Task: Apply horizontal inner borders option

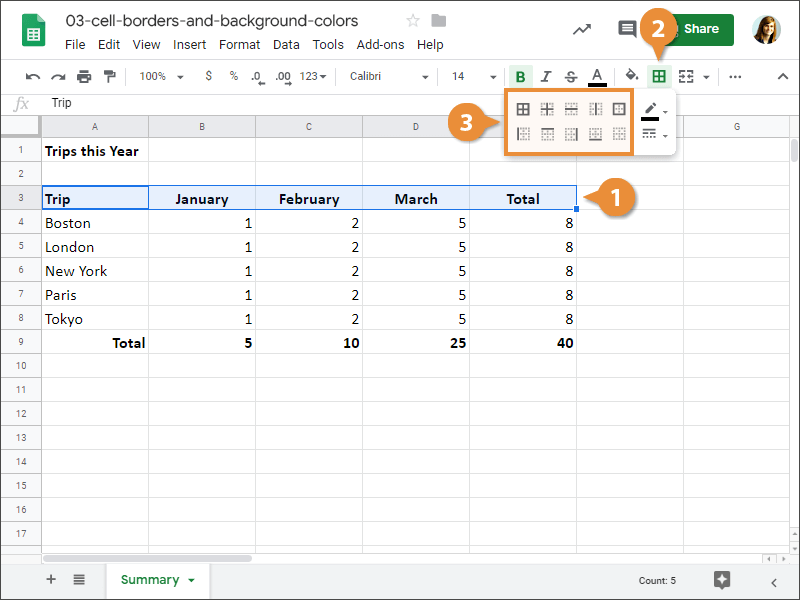Action: 571,109
